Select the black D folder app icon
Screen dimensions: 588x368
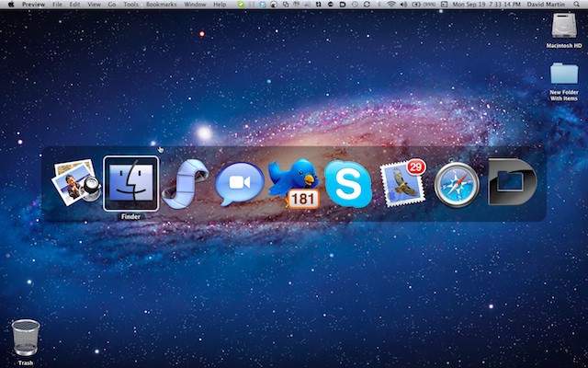(513, 182)
